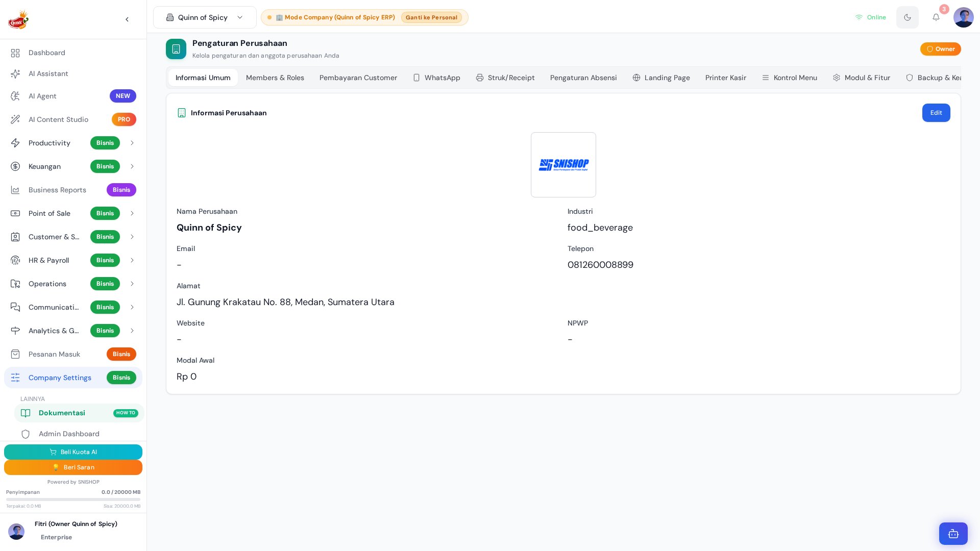Viewport: 980px width, 551px height.
Task: Switch to Modul & Fitur tab
Action: click(861, 78)
